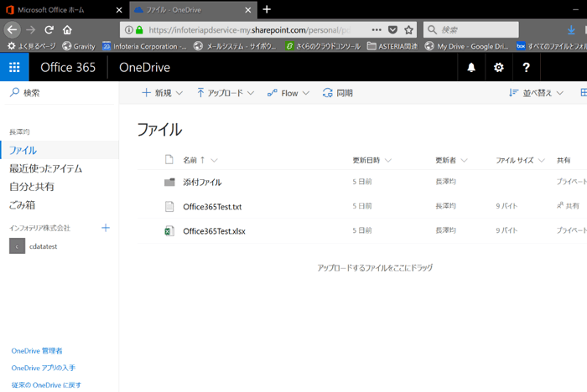Open the メールシステム - サイボウズ bookmark
The image size is (587, 392).
coord(235,46)
